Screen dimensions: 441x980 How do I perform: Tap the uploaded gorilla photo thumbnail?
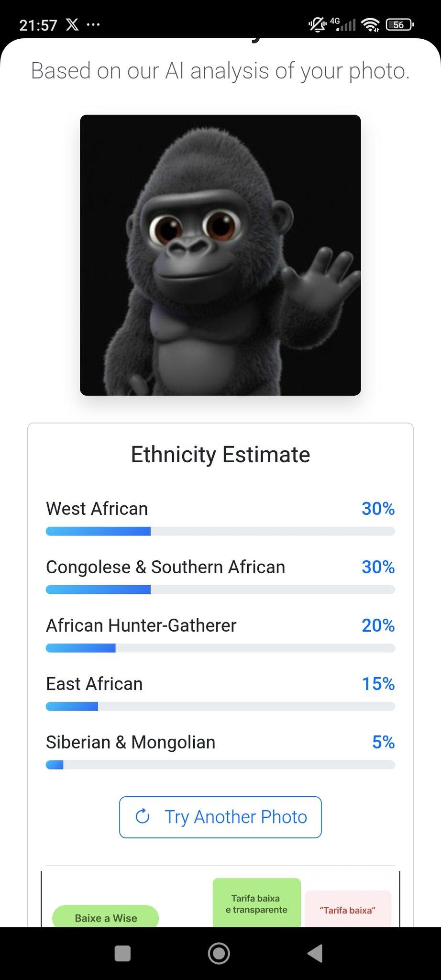coord(220,255)
